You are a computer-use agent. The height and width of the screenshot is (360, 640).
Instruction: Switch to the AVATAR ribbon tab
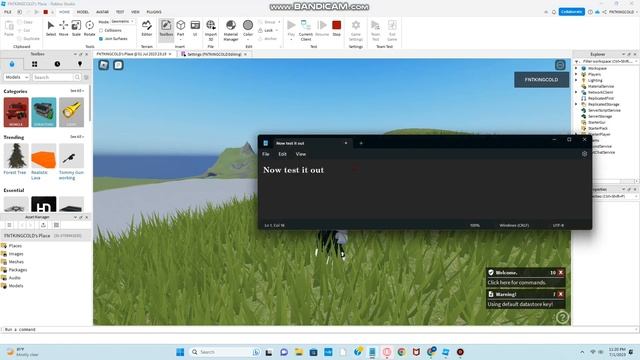pos(102,12)
